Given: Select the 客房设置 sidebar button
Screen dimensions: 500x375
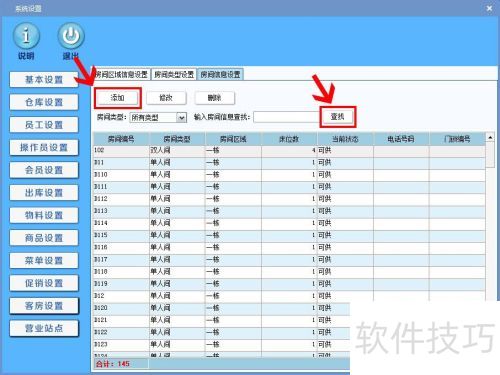Looking at the screenshot, I should tap(44, 306).
